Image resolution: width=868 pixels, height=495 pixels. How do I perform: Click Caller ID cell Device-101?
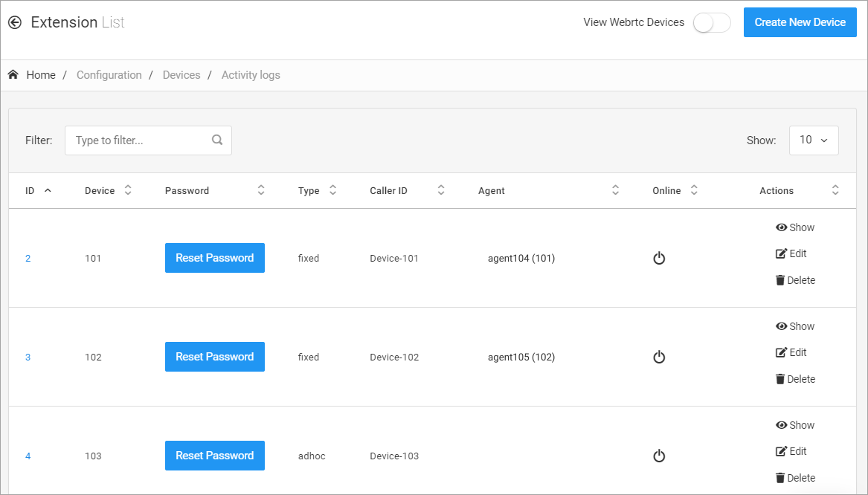pyautogui.click(x=394, y=259)
